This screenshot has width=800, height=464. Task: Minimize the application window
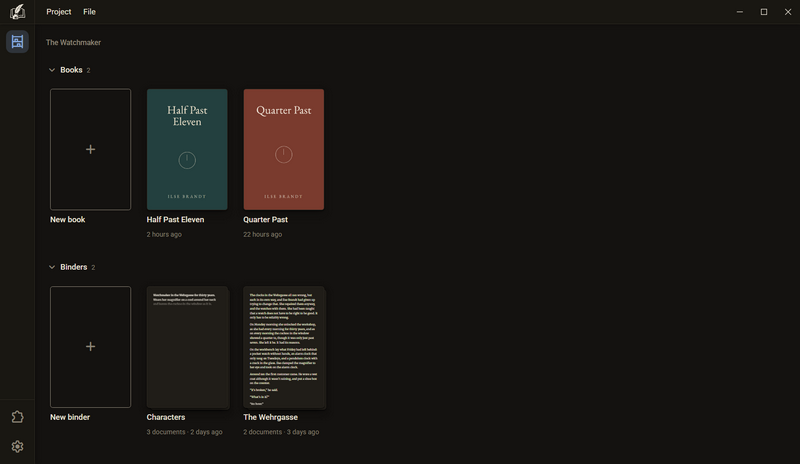pos(740,12)
